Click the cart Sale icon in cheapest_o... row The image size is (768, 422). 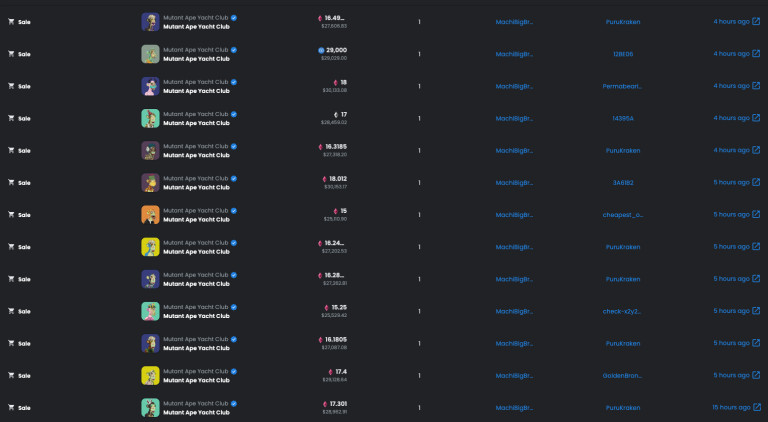tap(11, 214)
